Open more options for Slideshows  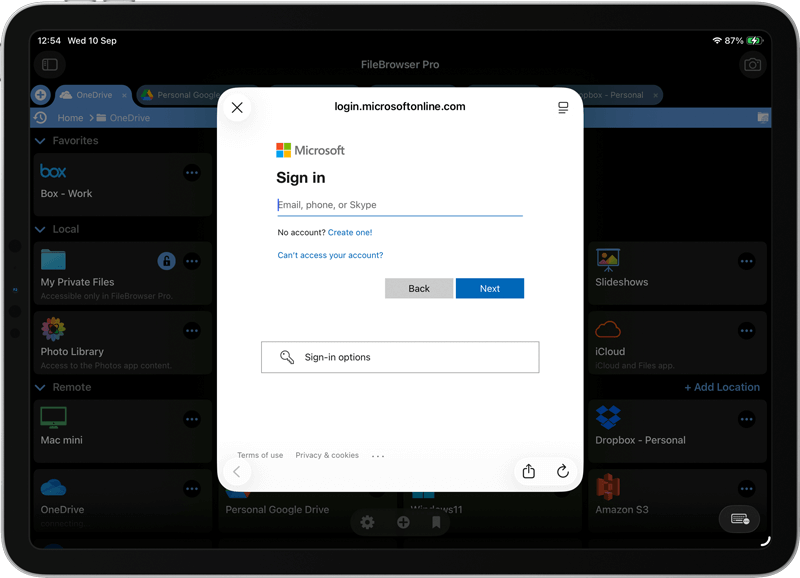[746, 261]
